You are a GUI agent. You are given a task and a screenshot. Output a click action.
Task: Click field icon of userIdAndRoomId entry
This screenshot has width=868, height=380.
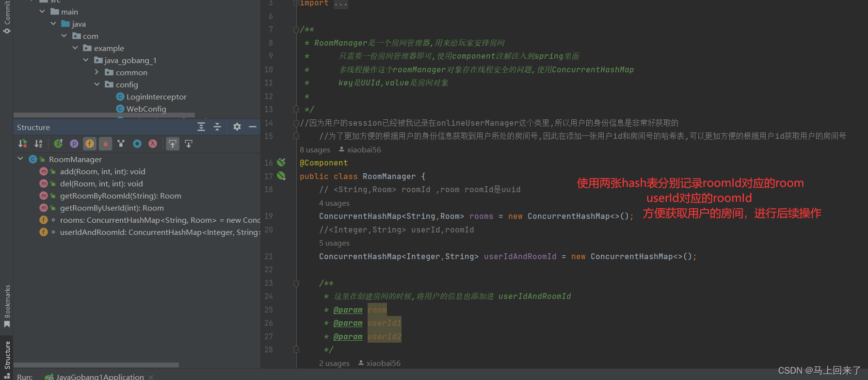tap(44, 232)
